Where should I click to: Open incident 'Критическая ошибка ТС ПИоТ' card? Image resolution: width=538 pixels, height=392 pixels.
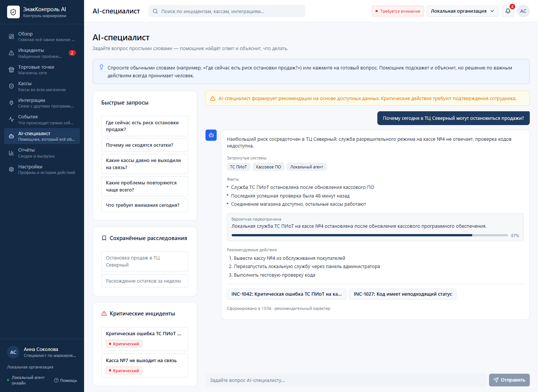point(145,339)
